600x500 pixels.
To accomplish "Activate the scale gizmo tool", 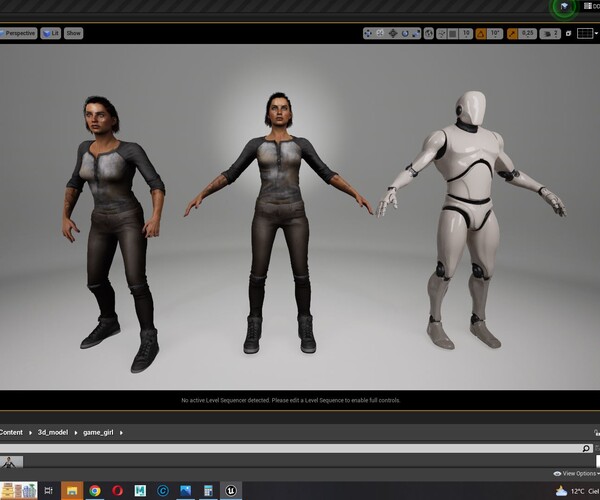I will pos(416,34).
